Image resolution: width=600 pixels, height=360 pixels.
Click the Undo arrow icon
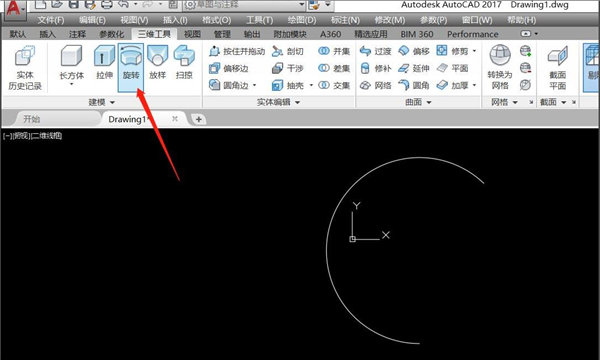point(123,4)
